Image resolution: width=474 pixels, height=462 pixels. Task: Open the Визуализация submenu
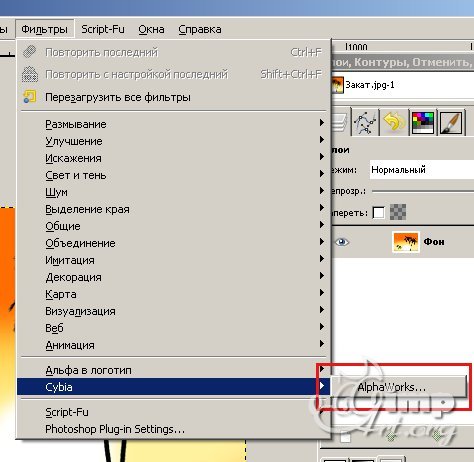coord(173,311)
